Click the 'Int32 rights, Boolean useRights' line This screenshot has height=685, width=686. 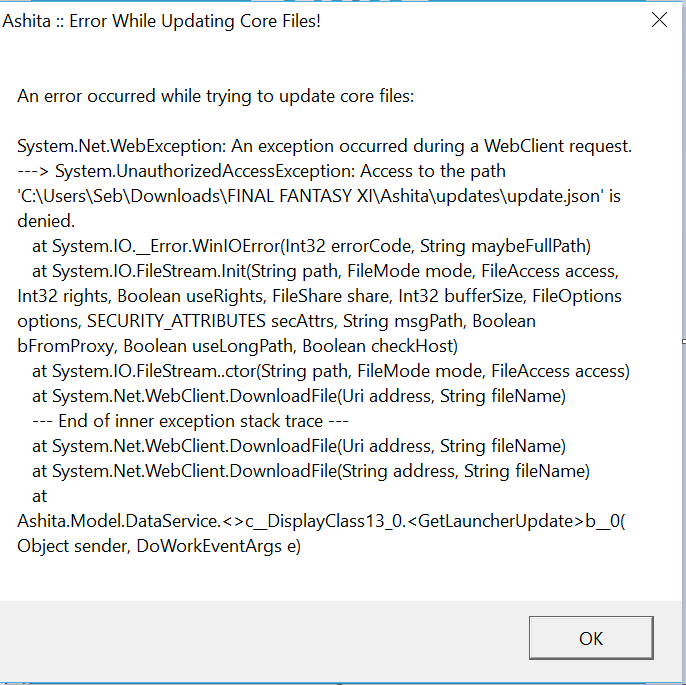tap(318, 296)
